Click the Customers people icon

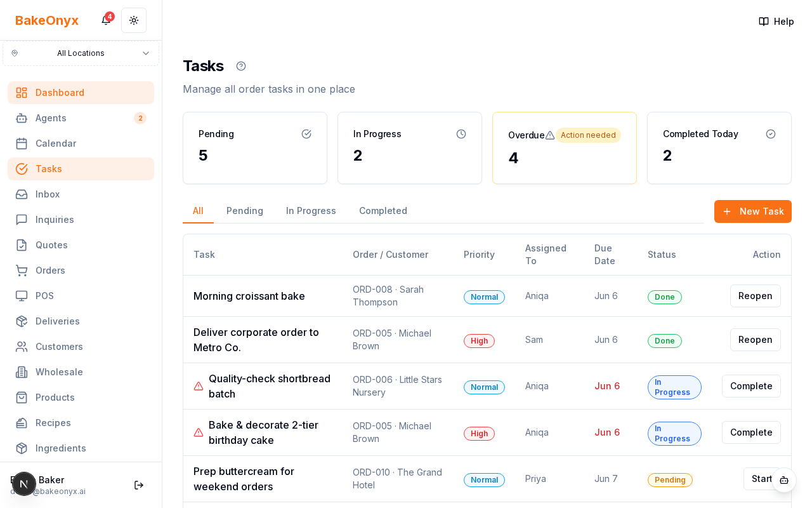point(22,347)
